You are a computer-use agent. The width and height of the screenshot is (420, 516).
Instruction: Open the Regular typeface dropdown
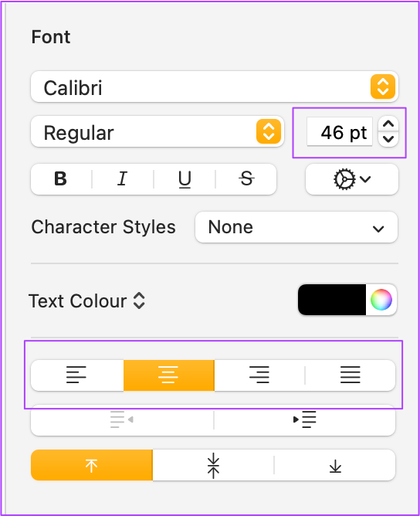[157, 131]
